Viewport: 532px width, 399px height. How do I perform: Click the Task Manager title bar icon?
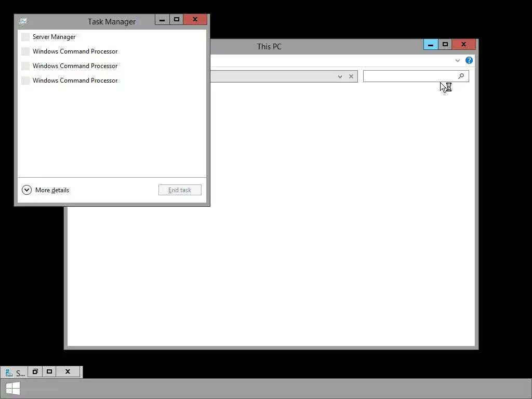[23, 21]
